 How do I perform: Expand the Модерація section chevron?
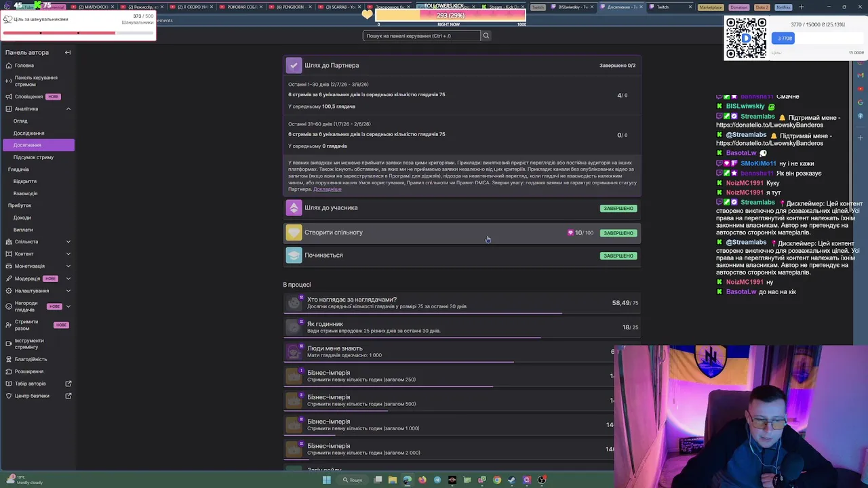[x=68, y=279]
